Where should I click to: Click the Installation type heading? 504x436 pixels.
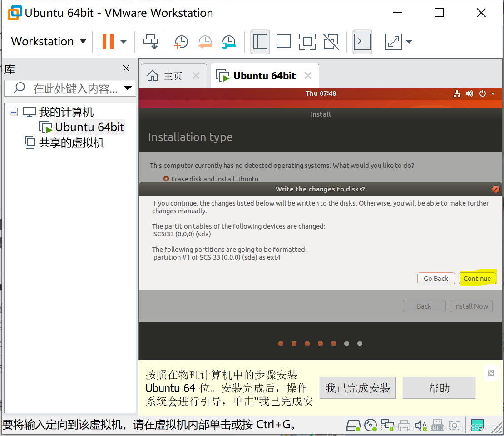click(x=190, y=137)
